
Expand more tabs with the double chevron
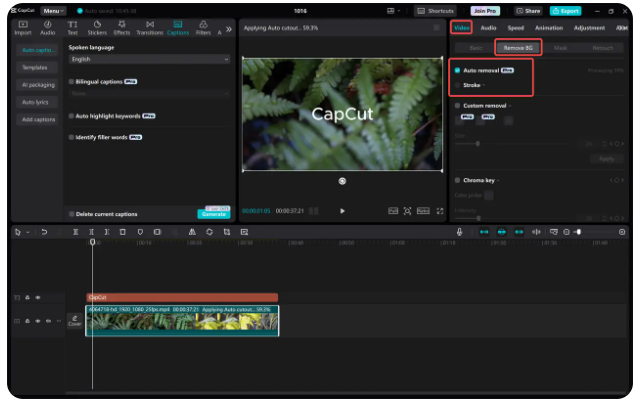229,29
